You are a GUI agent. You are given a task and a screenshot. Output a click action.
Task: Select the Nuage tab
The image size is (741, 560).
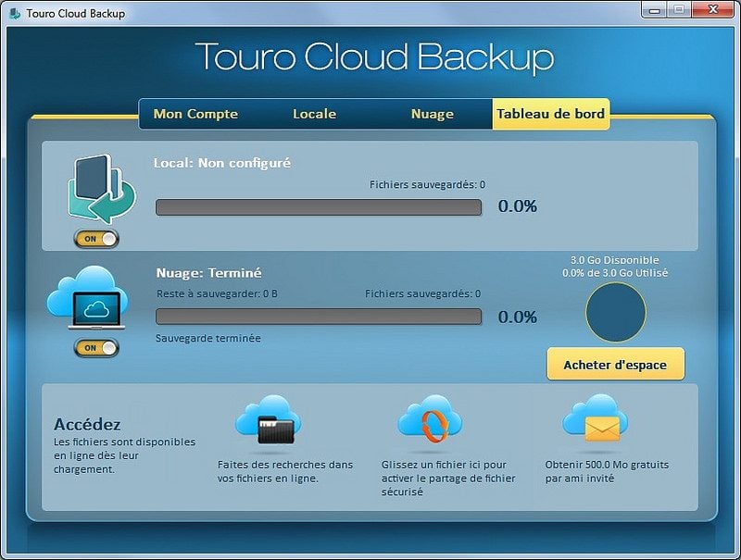432,114
